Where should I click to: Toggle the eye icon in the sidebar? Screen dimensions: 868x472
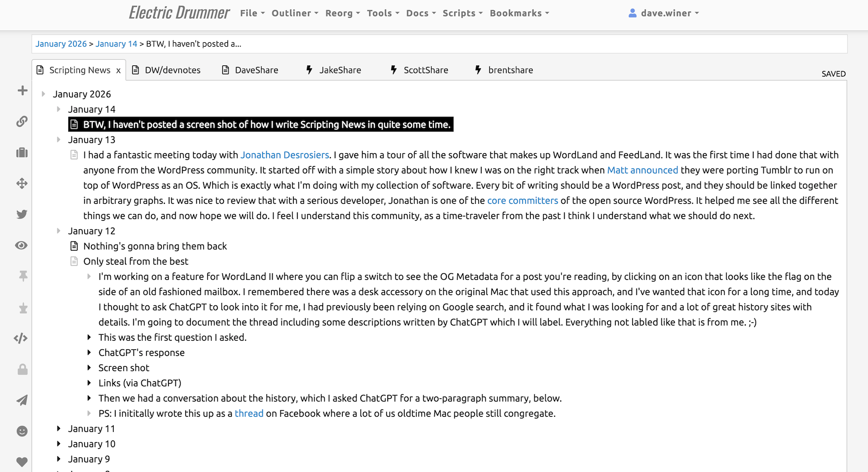(x=21, y=246)
